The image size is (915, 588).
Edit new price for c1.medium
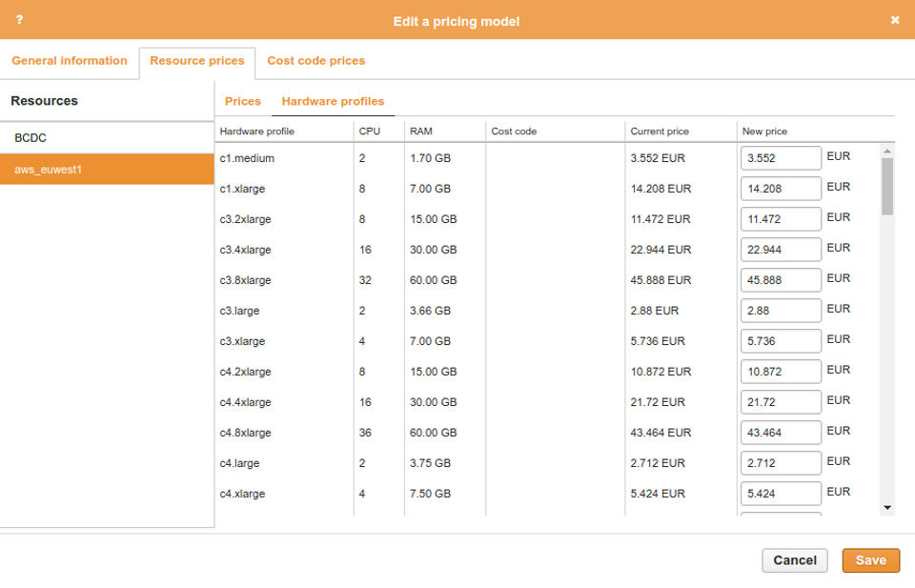[x=781, y=158]
